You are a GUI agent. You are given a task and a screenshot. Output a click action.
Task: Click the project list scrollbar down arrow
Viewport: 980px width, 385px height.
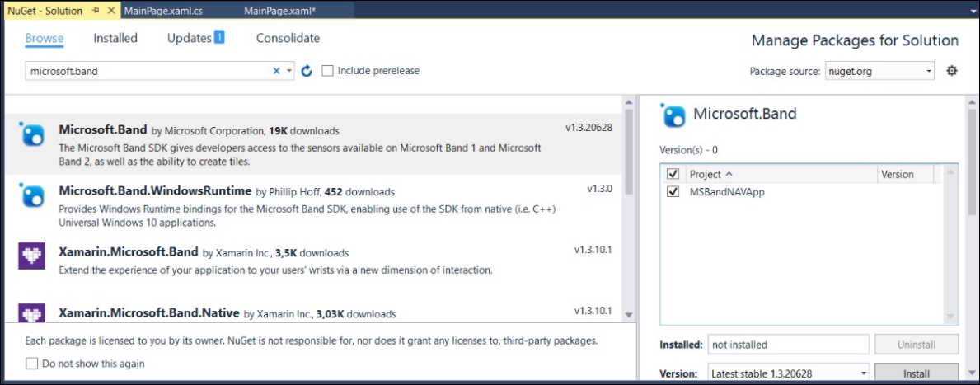[950, 317]
